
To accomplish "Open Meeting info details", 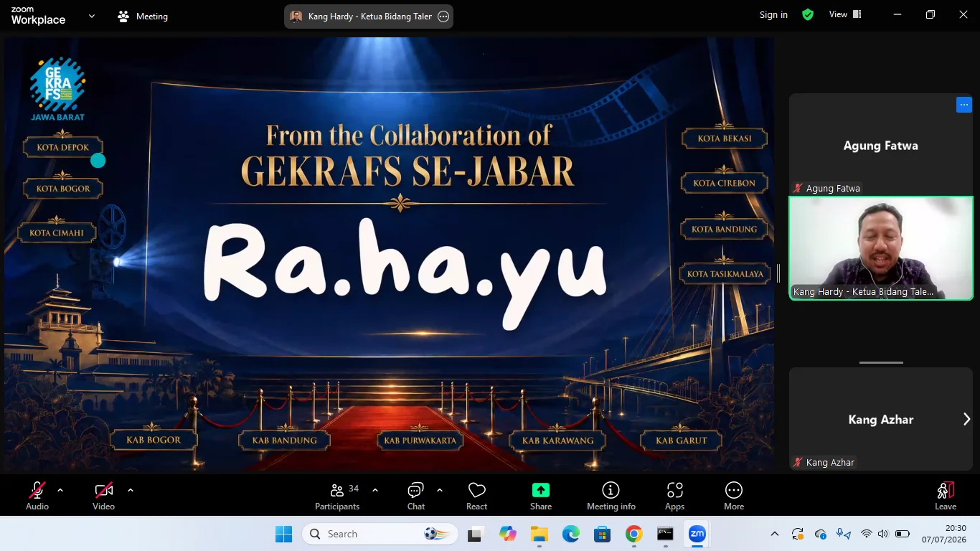I will (611, 496).
